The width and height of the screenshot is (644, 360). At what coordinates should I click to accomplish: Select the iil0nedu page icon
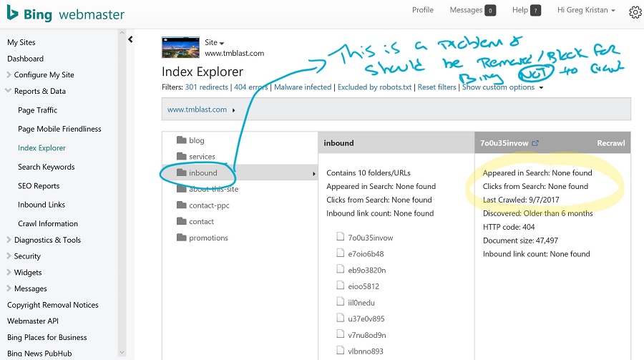(340, 301)
